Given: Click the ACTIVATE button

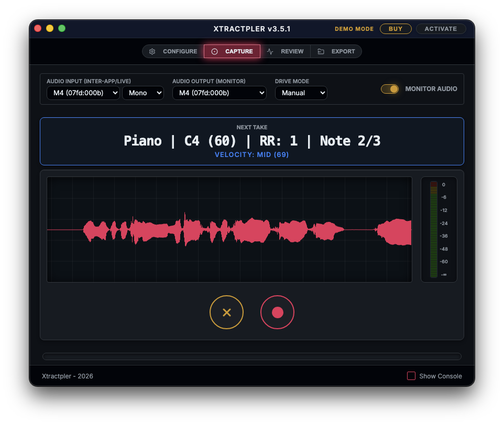Looking at the screenshot, I should coord(441,29).
